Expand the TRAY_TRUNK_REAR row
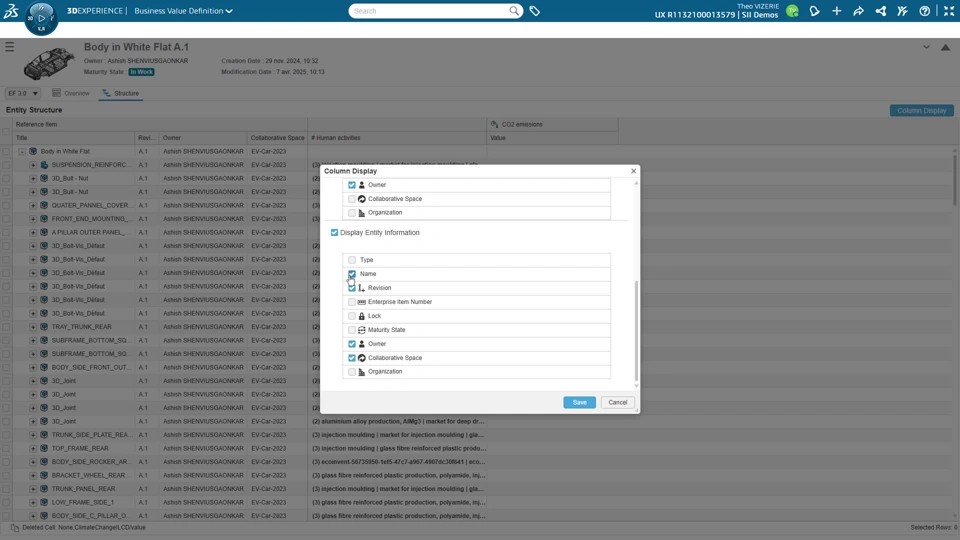 33,327
